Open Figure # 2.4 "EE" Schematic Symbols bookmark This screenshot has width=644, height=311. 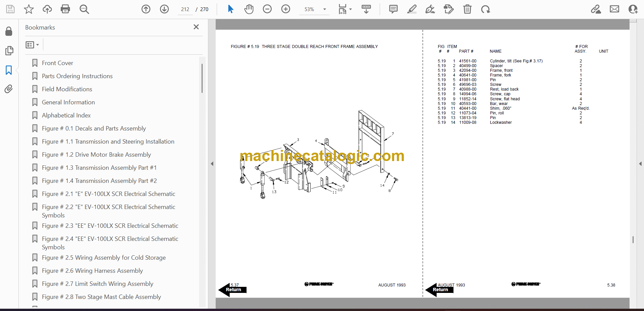(x=110, y=243)
